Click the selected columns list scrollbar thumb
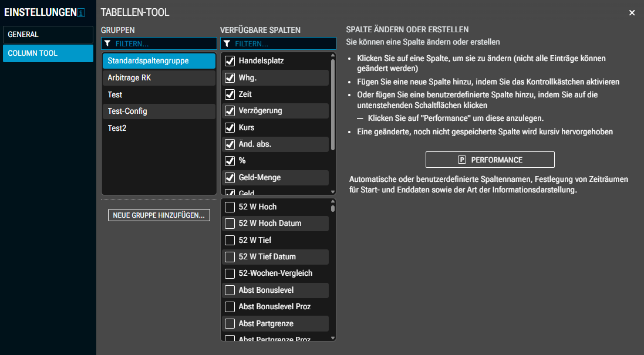644x355 pixels. [333, 104]
